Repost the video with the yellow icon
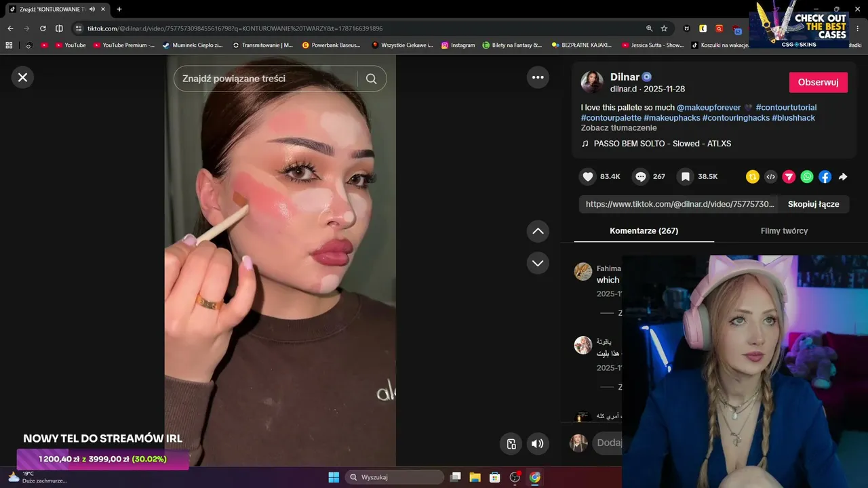Image resolution: width=868 pixels, height=488 pixels. [x=752, y=177]
